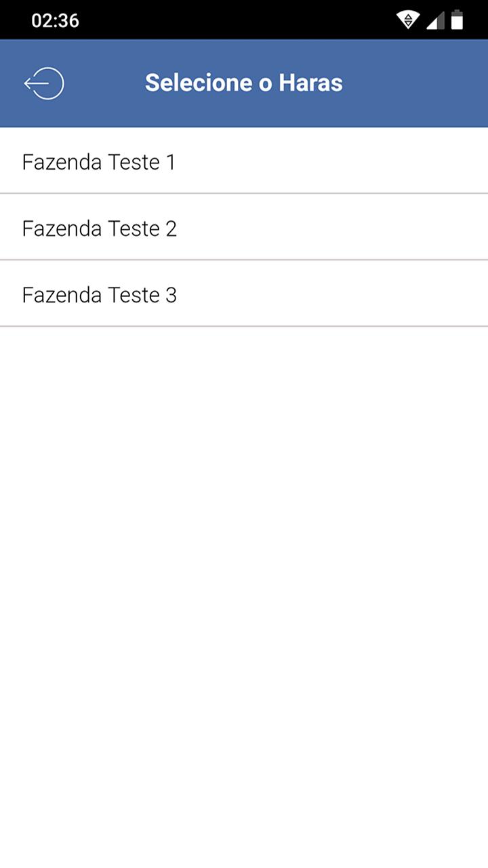Click the empty white area below the list
488x868 pixels.
(244, 597)
